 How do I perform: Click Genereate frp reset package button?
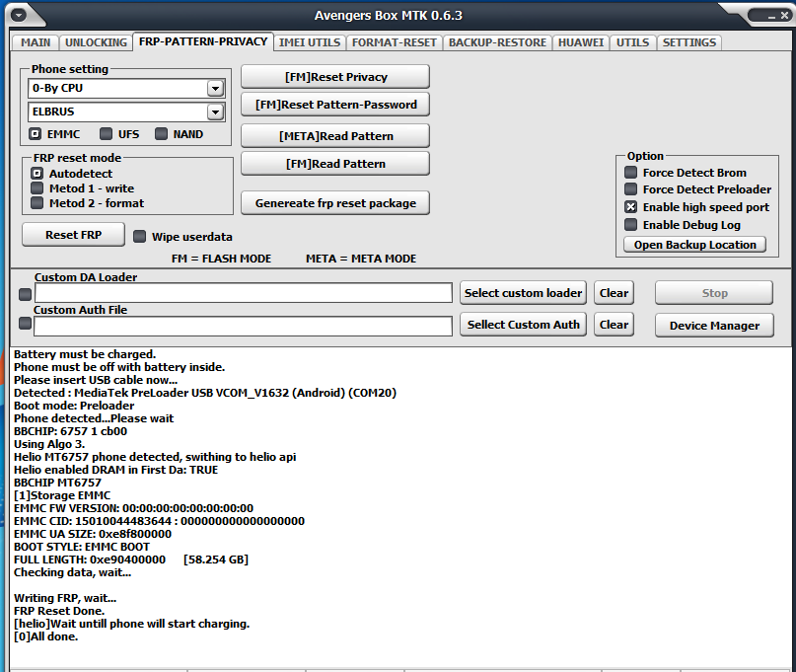pos(335,203)
